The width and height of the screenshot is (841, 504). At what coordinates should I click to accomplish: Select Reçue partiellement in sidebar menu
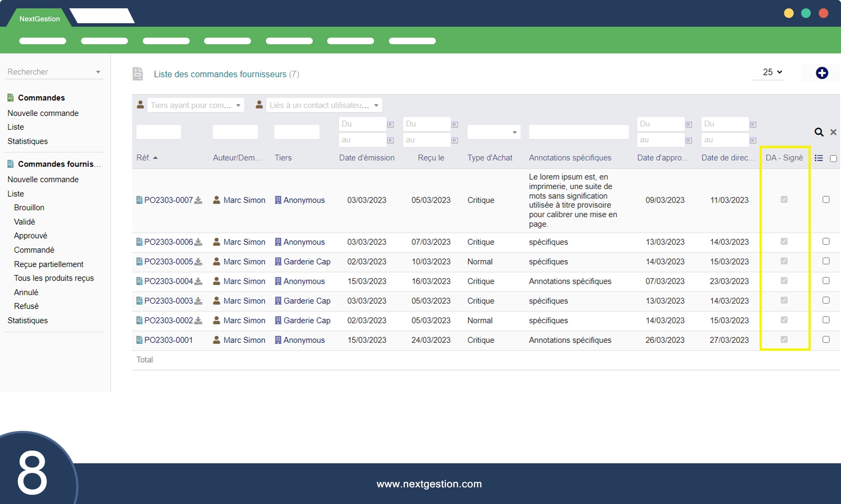point(49,264)
